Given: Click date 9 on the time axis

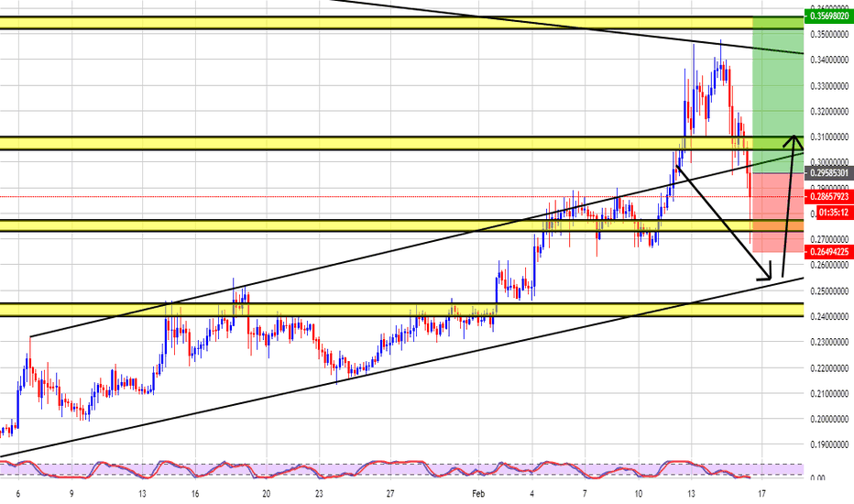Looking at the screenshot, I should coord(71,494).
